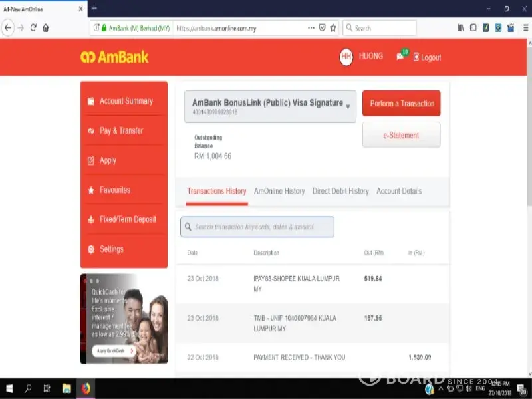
Task: Open site information icon in address bar
Action: [96, 28]
